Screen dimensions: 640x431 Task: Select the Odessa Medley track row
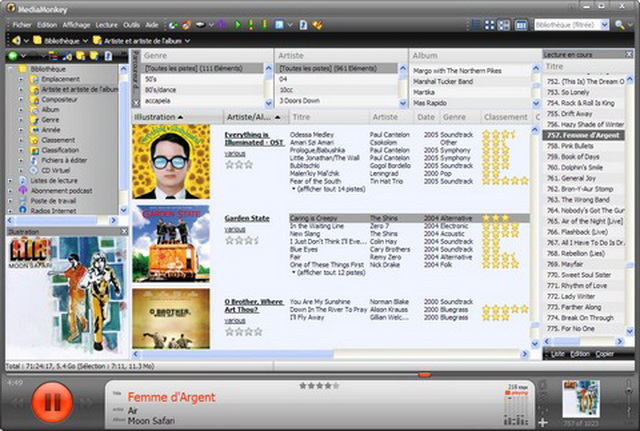[x=409, y=134]
